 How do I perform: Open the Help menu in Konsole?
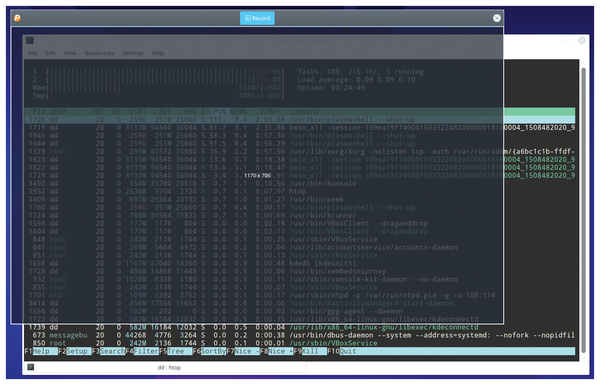point(158,53)
